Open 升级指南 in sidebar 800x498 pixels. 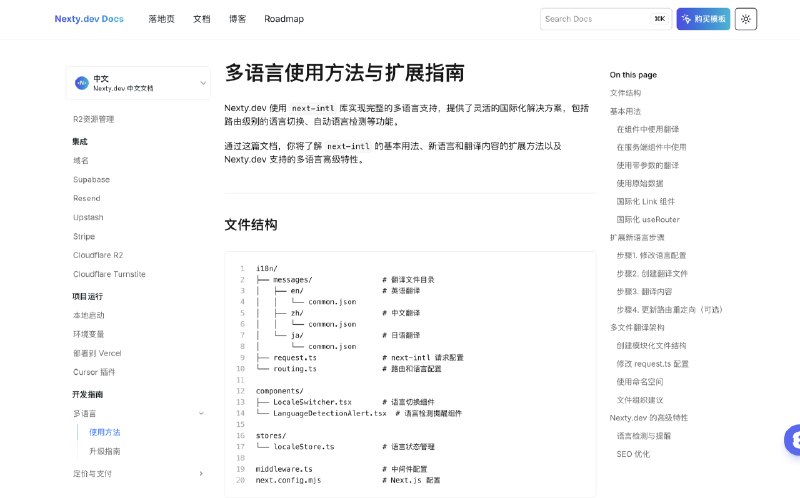point(105,451)
